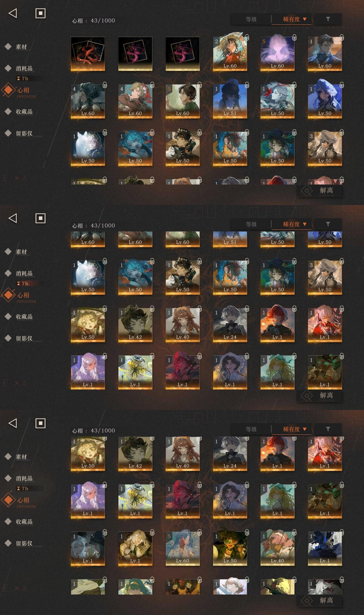The image size is (364, 615).
Task: Open the 收藏品 tab in the middle screen
Action: pyautogui.click(x=24, y=317)
